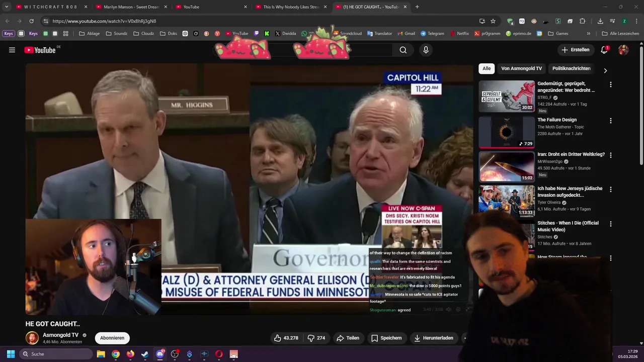The height and width of the screenshot is (362, 644).
Task: Subscribe with the Abonnieren button
Action: coord(112,338)
